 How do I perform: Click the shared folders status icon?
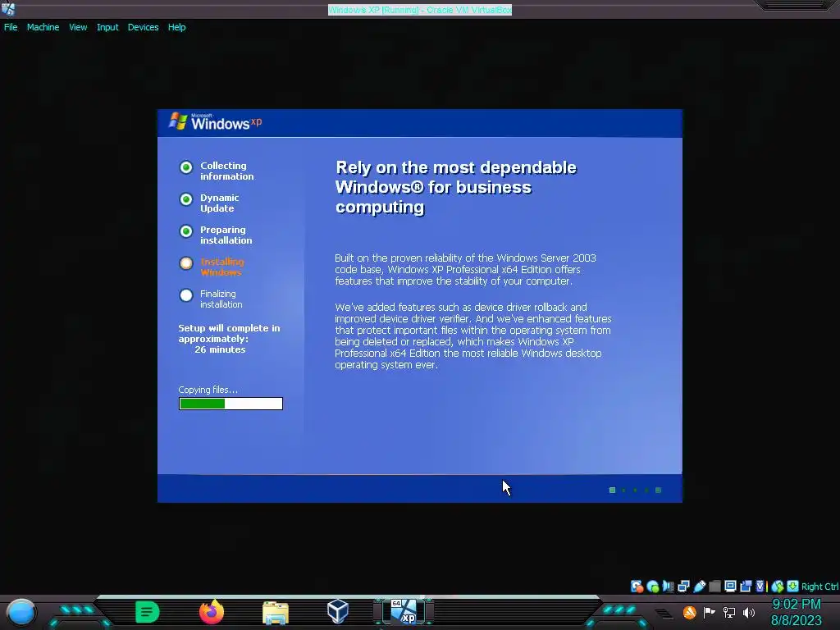tap(714, 587)
